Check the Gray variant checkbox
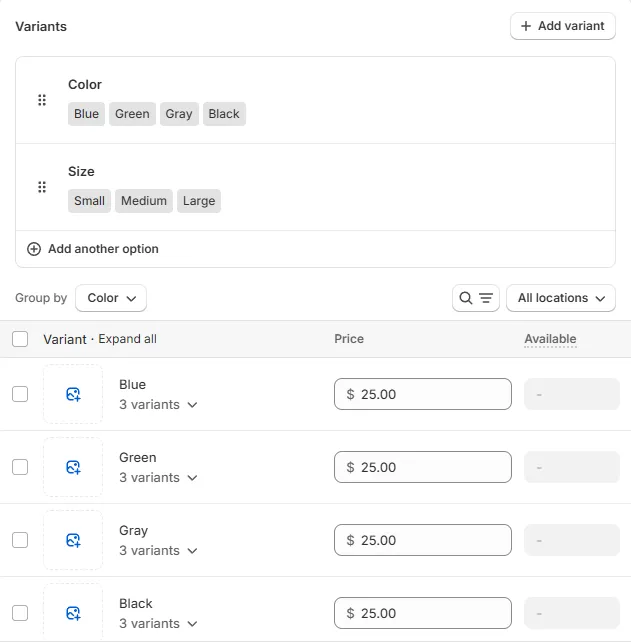631x642 pixels. (20, 540)
